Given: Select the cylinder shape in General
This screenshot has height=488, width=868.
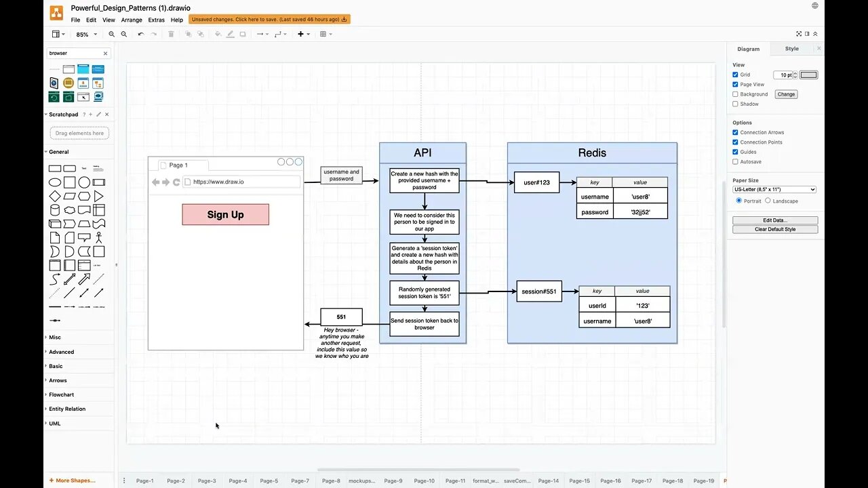Looking at the screenshot, I should (55, 210).
